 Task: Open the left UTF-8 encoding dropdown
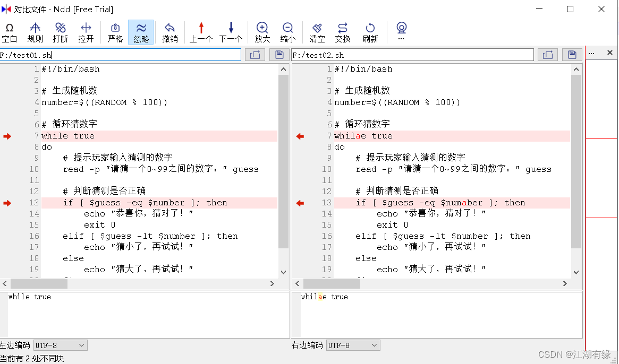click(x=60, y=345)
